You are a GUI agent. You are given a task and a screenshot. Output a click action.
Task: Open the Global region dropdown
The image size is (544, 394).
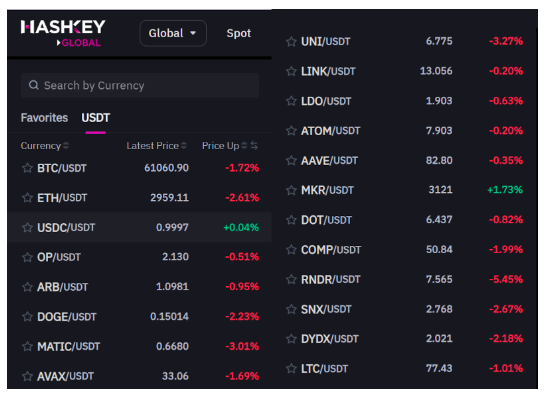(x=173, y=33)
